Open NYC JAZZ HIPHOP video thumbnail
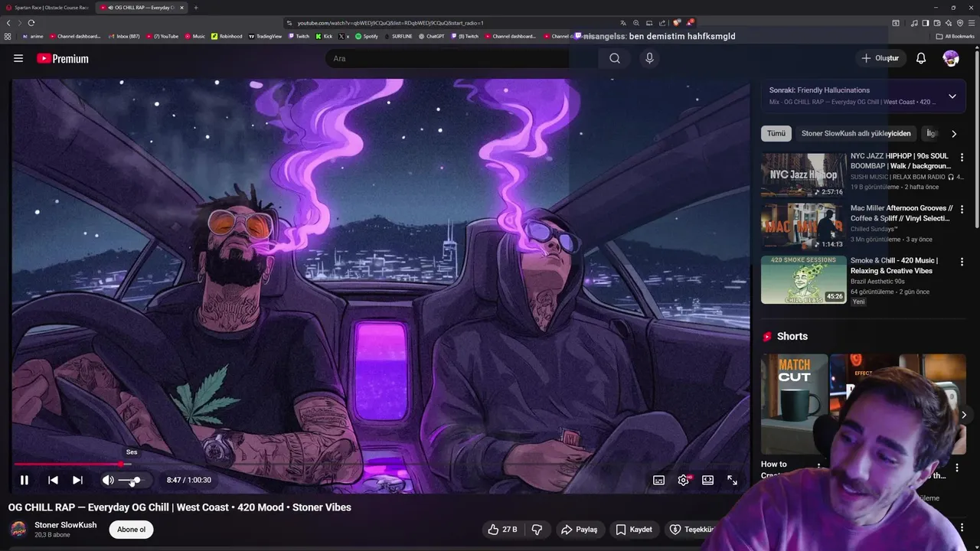The width and height of the screenshot is (980, 551). (x=803, y=175)
